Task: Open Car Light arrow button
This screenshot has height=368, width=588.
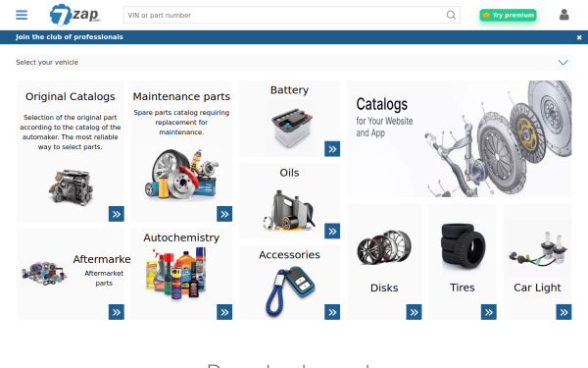Action: (x=563, y=312)
